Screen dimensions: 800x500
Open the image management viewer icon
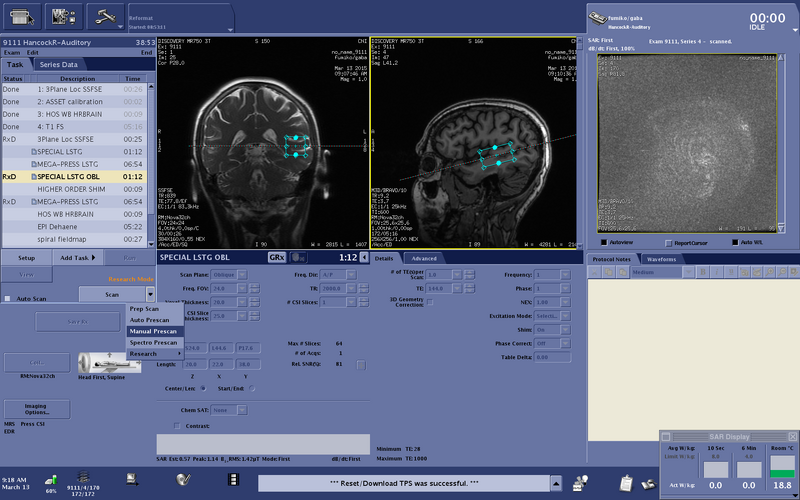[64, 17]
